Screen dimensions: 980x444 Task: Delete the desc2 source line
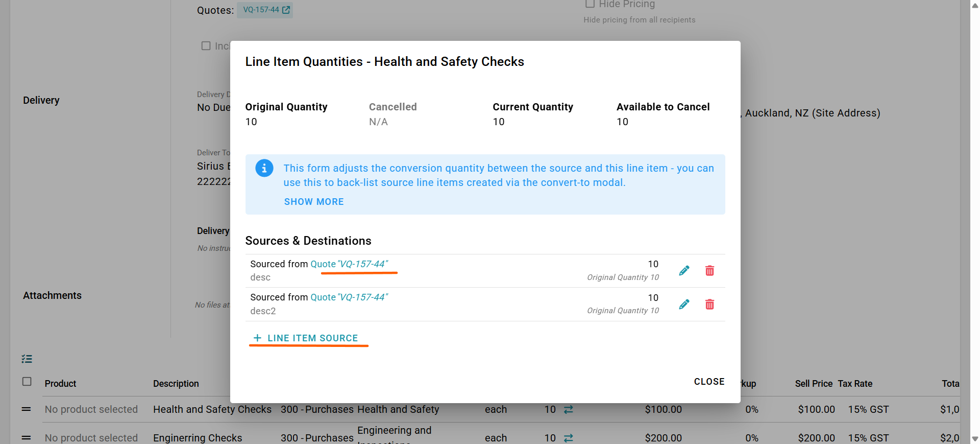click(709, 305)
